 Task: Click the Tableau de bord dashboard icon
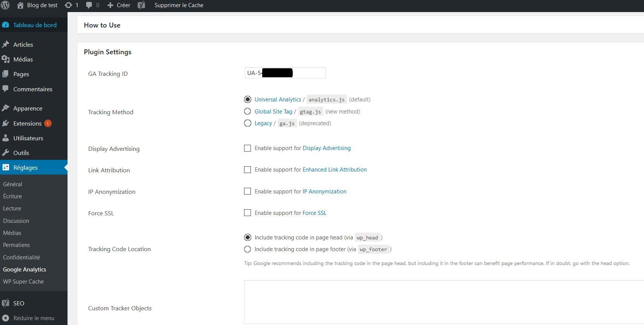(x=6, y=25)
